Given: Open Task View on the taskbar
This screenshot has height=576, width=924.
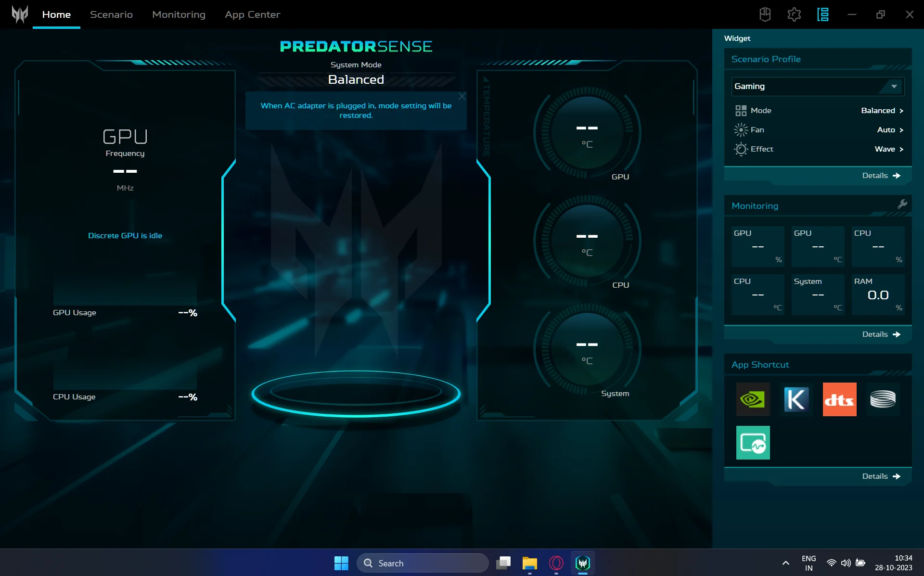Looking at the screenshot, I should tap(503, 563).
